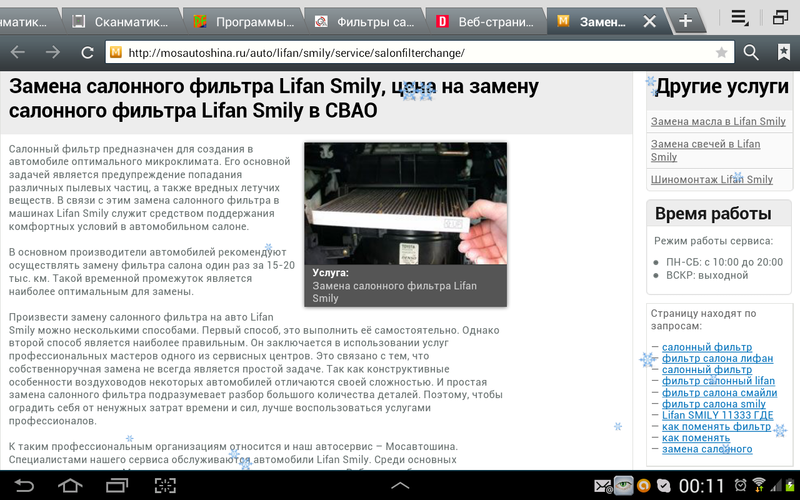
Task: Close the current Замен... tab
Action: pos(649,21)
